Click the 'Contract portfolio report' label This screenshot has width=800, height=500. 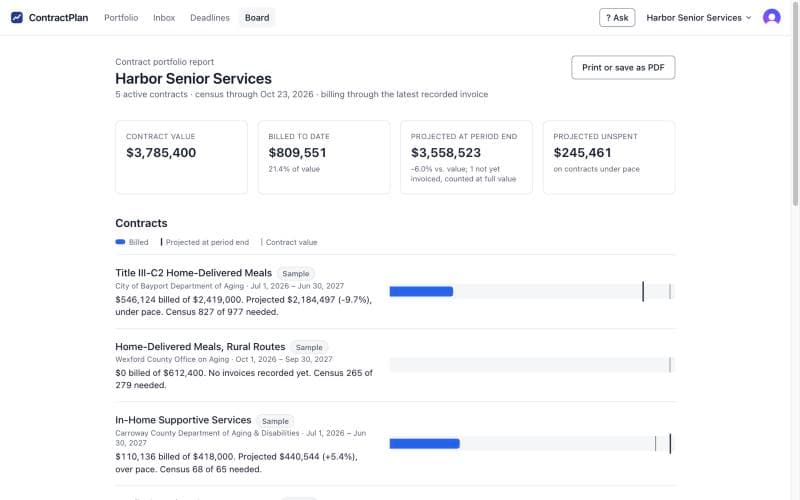[x=164, y=62]
